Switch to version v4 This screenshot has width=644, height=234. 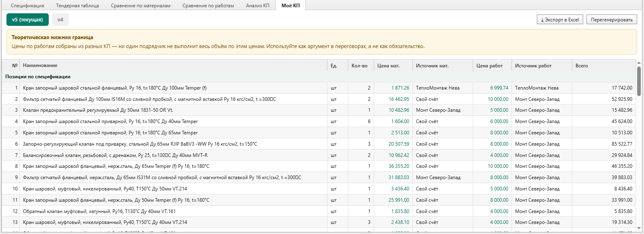(x=60, y=20)
